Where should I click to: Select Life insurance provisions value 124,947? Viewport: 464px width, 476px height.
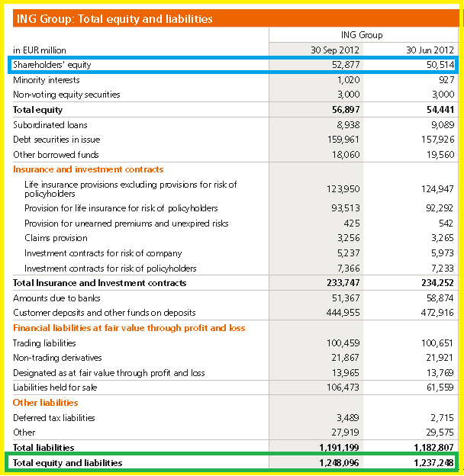437,189
